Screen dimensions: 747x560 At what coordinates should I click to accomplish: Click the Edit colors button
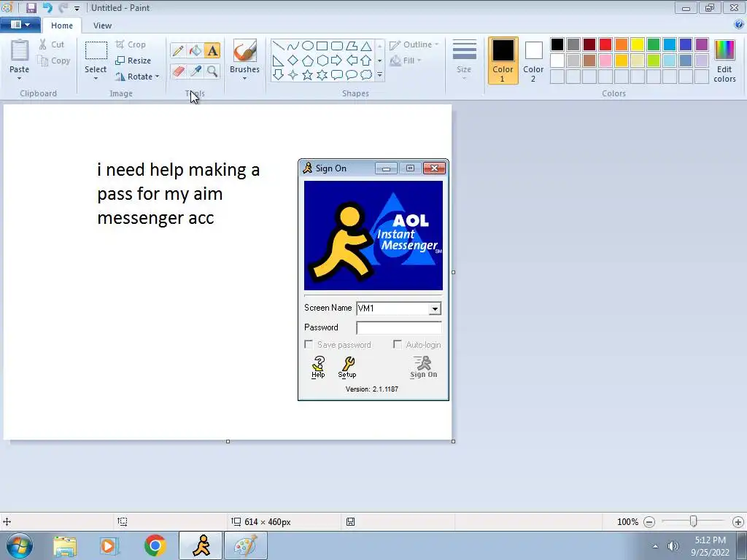(x=724, y=61)
